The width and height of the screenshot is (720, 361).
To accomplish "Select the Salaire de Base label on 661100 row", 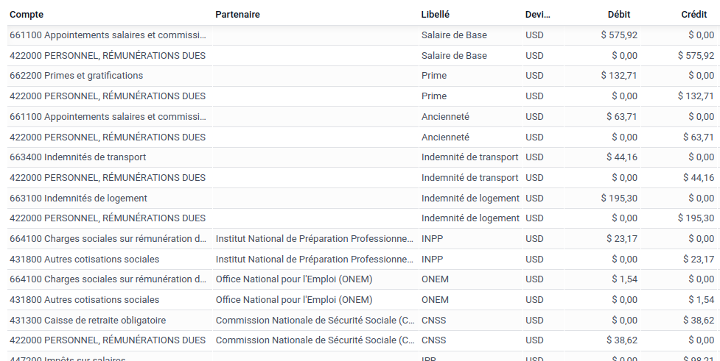I will (454, 35).
